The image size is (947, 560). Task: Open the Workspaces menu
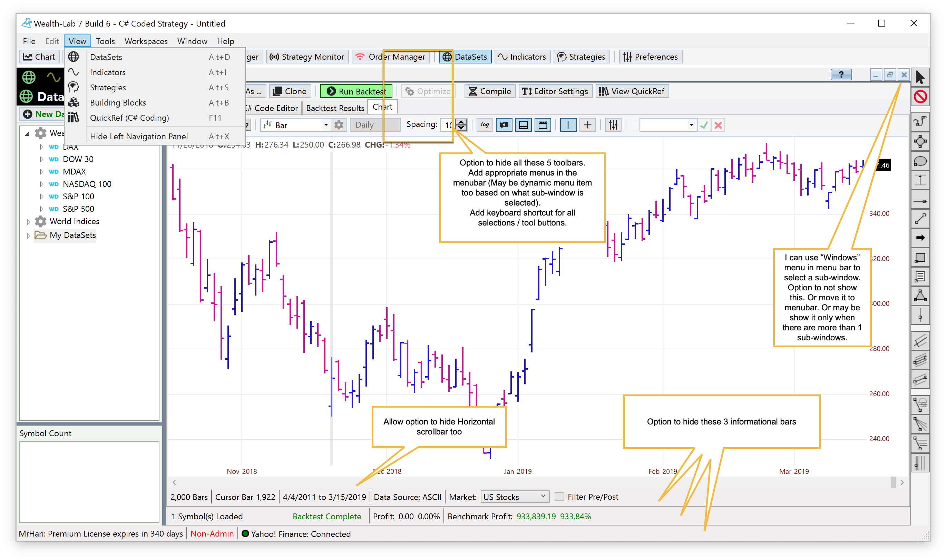146,41
